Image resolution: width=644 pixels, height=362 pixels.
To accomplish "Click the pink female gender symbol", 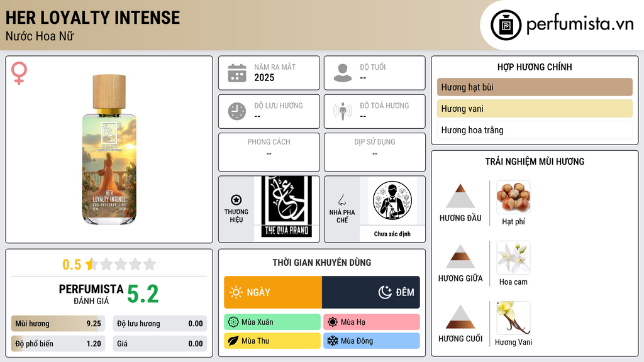I will pyautogui.click(x=19, y=73).
